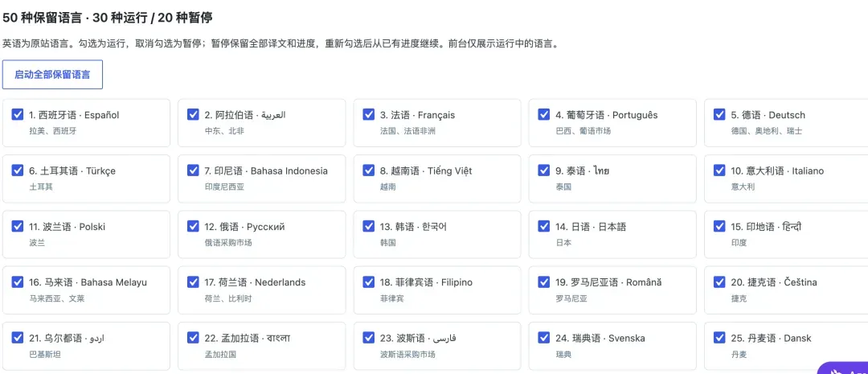This screenshot has height=374, width=868.
Task: Pause 越南语 Tiếng Việt via its checkbox
Action: tap(368, 170)
